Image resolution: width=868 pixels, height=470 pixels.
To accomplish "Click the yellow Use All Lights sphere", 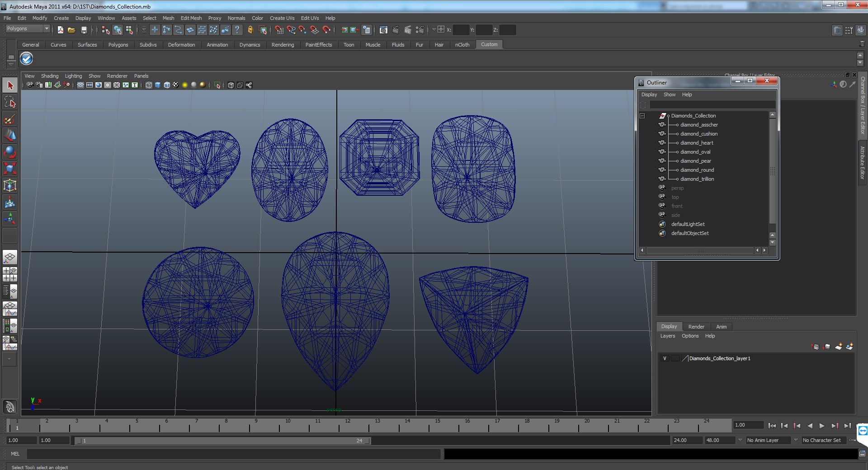I will pos(184,85).
